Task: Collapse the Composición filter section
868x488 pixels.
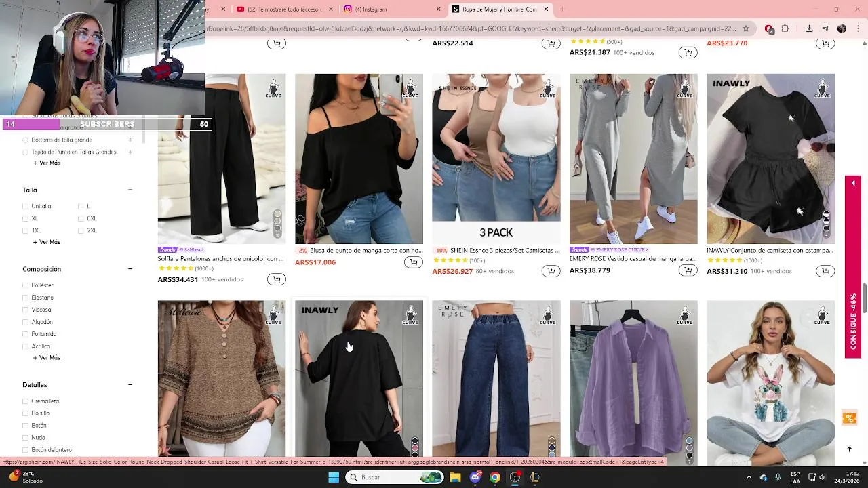Action: click(x=130, y=269)
